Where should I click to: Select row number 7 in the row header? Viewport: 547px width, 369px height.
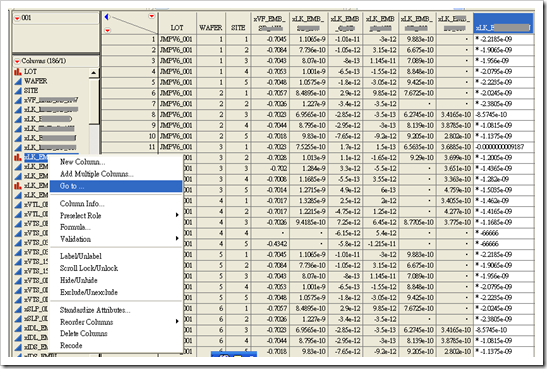[x=129, y=104]
